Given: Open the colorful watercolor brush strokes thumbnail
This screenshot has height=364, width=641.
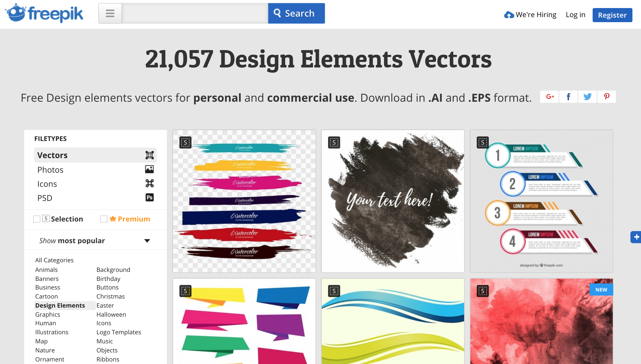Looking at the screenshot, I should 244,201.
